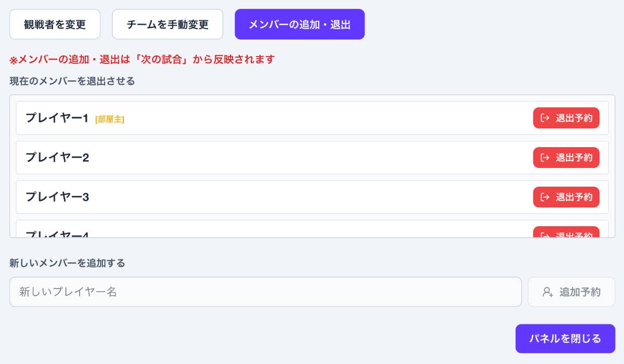
Task: Click the exit icon for プレイヤー1
Action: [545, 118]
